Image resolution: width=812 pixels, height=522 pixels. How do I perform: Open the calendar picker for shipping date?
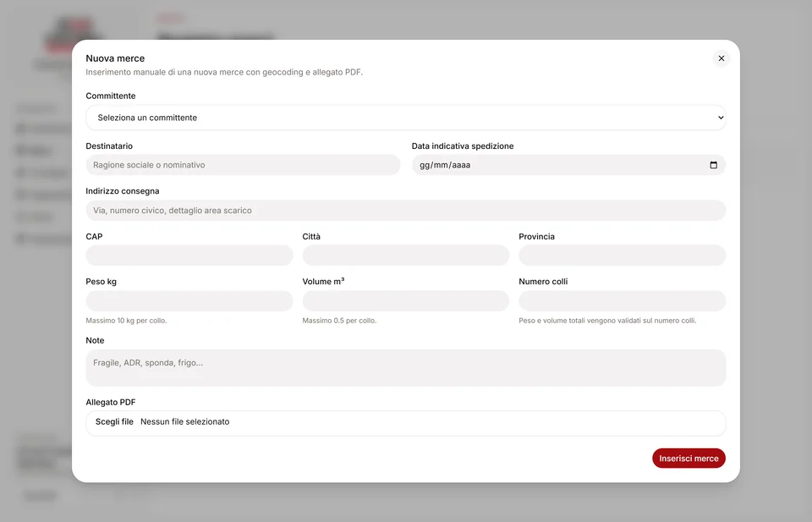(x=713, y=165)
